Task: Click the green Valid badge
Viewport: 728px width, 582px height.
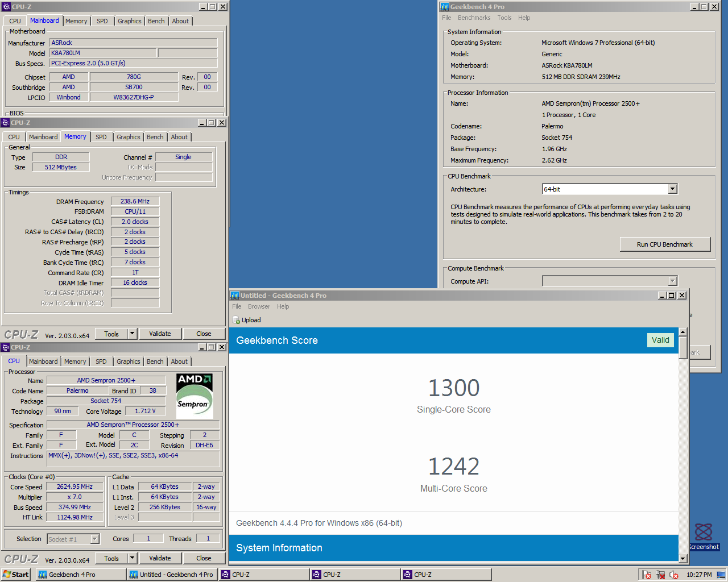Action: tap(660, 340)
